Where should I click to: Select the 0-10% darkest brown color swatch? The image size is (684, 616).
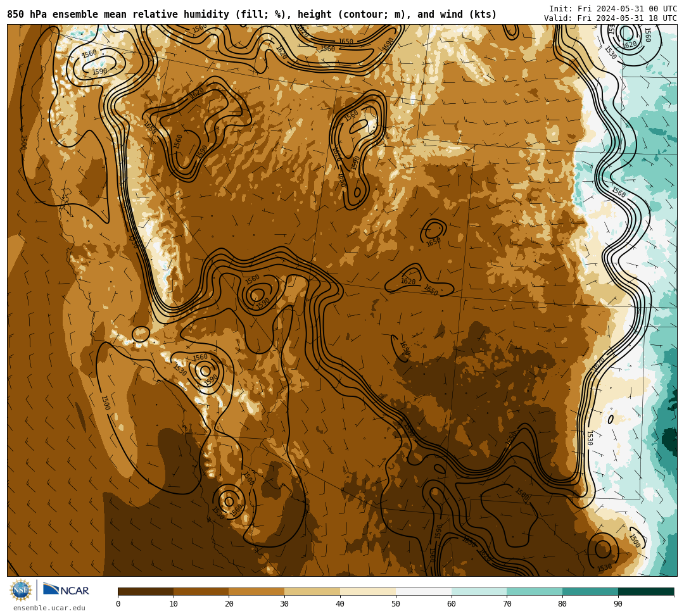tap(146, 591)
